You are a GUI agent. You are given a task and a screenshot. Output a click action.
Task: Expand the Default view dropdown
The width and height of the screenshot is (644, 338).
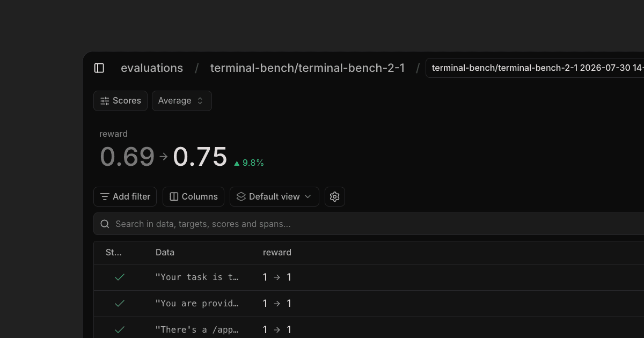(x=274, y=197)
